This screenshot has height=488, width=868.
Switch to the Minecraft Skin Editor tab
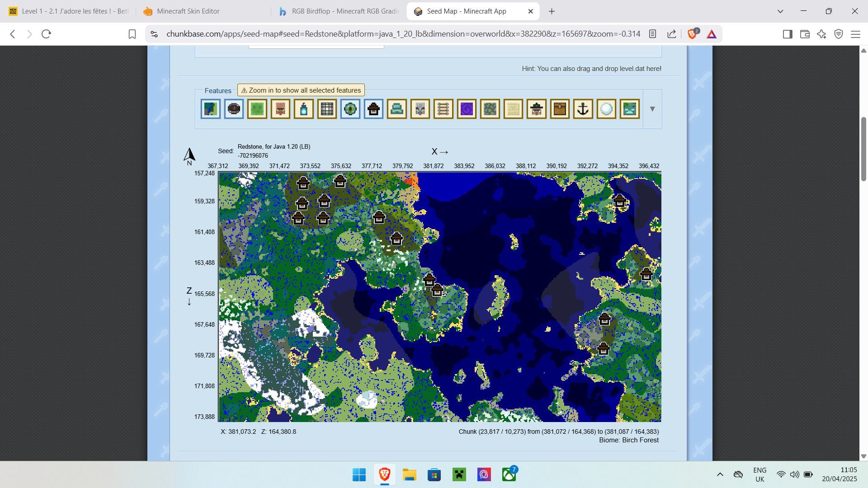pos(203,11)
